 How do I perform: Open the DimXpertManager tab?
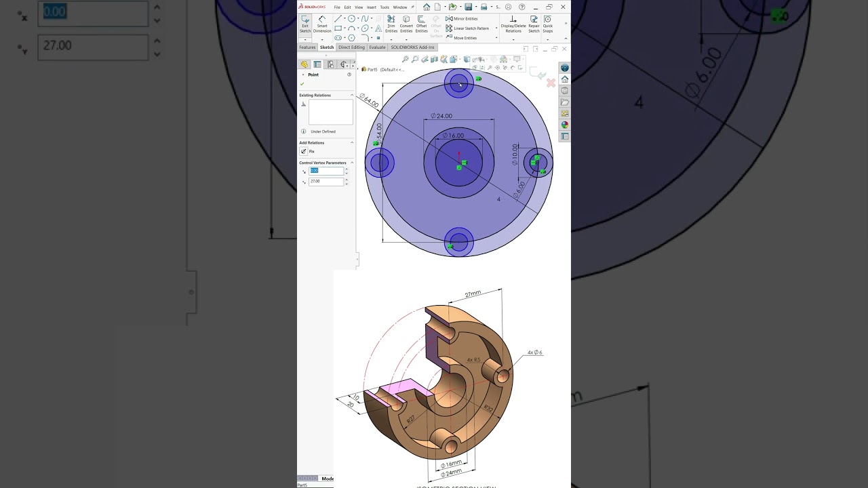pyautogui.click(x=343, y=64)
